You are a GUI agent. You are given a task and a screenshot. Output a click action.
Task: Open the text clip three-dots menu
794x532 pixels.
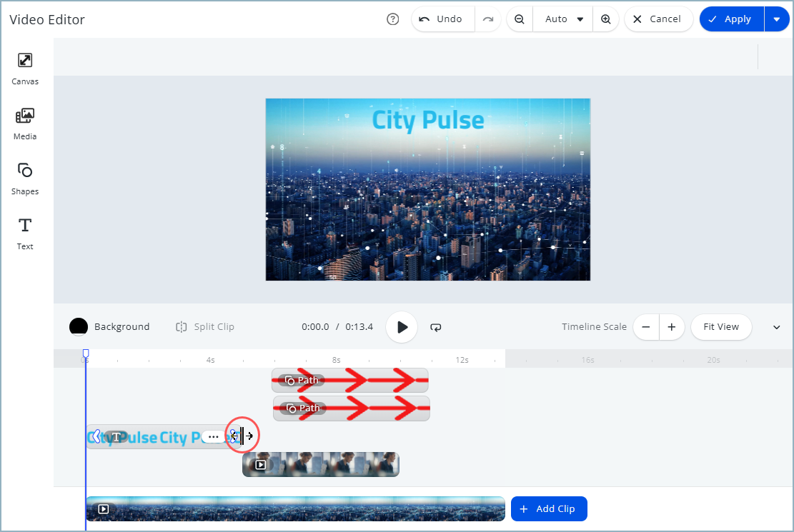213,436
